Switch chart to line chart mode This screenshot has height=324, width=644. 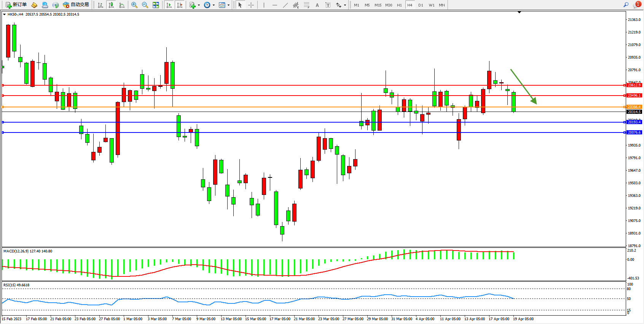(x=122, y=5)
